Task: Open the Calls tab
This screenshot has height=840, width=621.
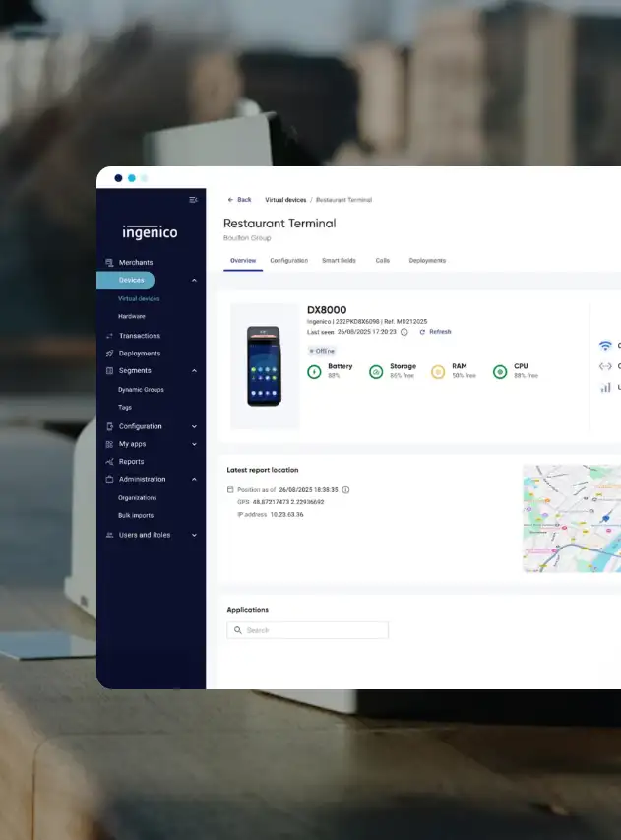Action: [x=382, y=261]
